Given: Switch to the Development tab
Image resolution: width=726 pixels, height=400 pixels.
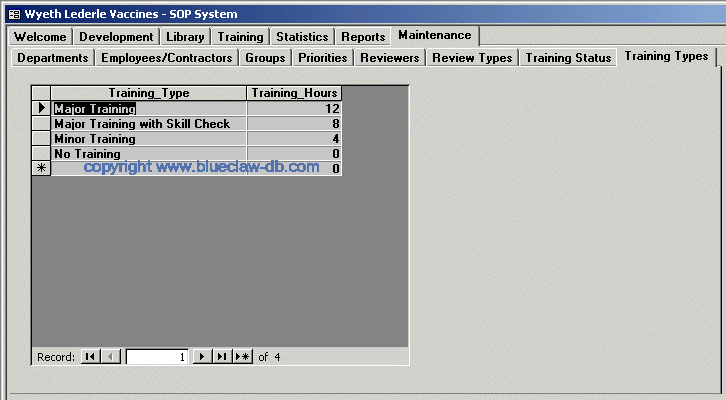Looking at the screenshot, I should click(116, 37).
